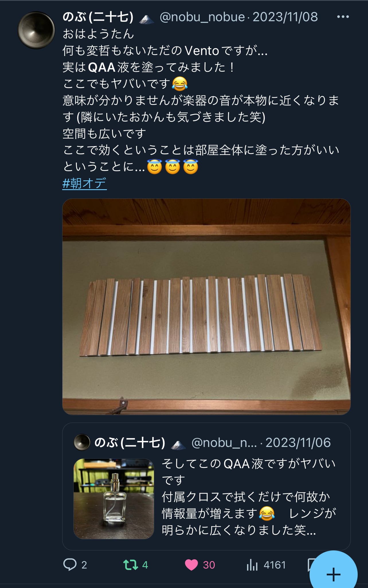Tap the Mt. Fuji badge beside main tweet's name
The width and height of the screenshot is (368, 588).
coord(146,19)
